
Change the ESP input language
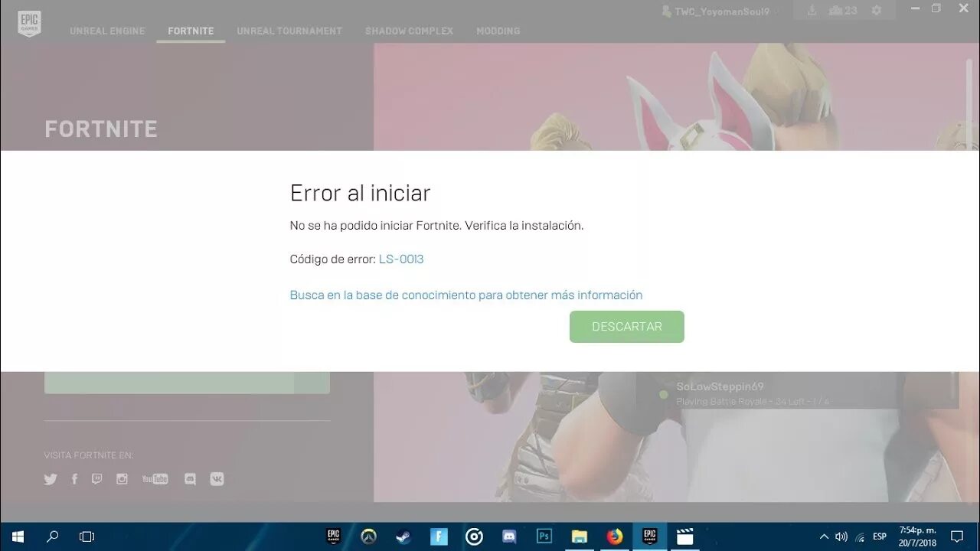(880, 536)
